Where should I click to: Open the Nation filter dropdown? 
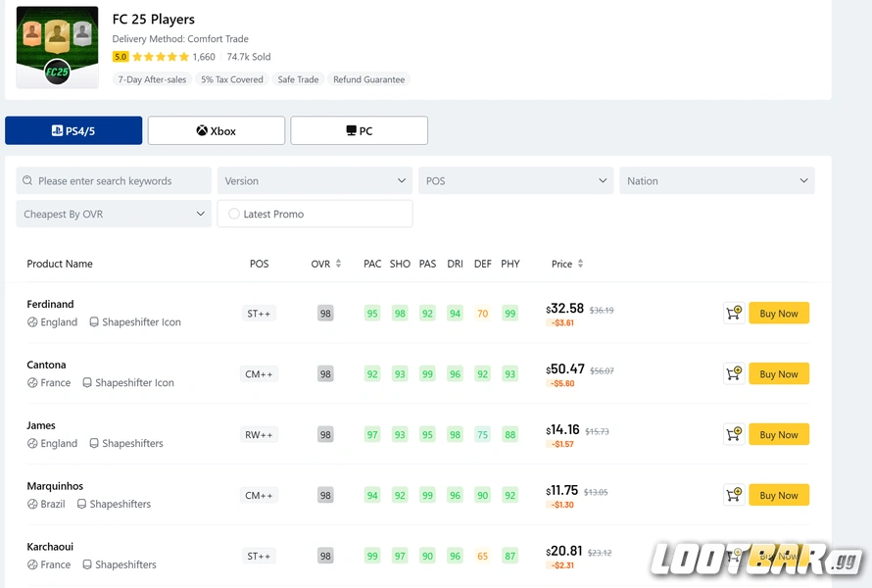coord(717,180)
